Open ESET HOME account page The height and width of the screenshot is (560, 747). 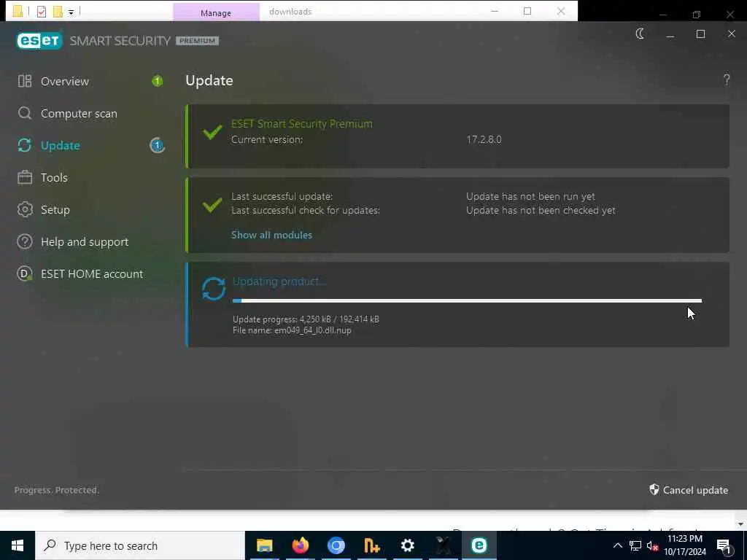click(90, 274)
